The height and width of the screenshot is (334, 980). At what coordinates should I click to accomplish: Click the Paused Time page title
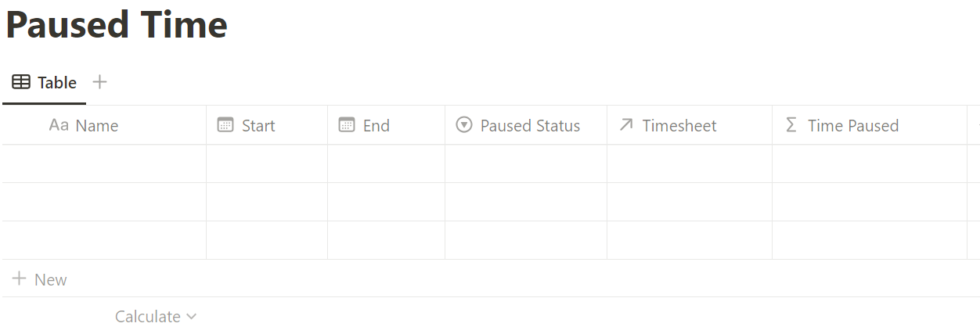tap(117, 25)
